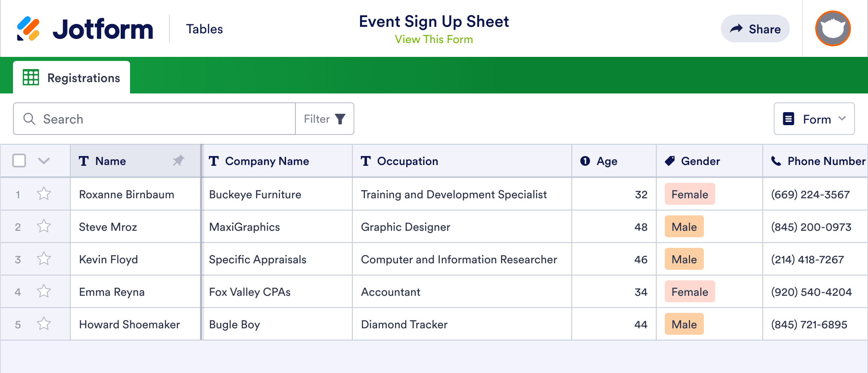Open View This Form link

[433, 39]
